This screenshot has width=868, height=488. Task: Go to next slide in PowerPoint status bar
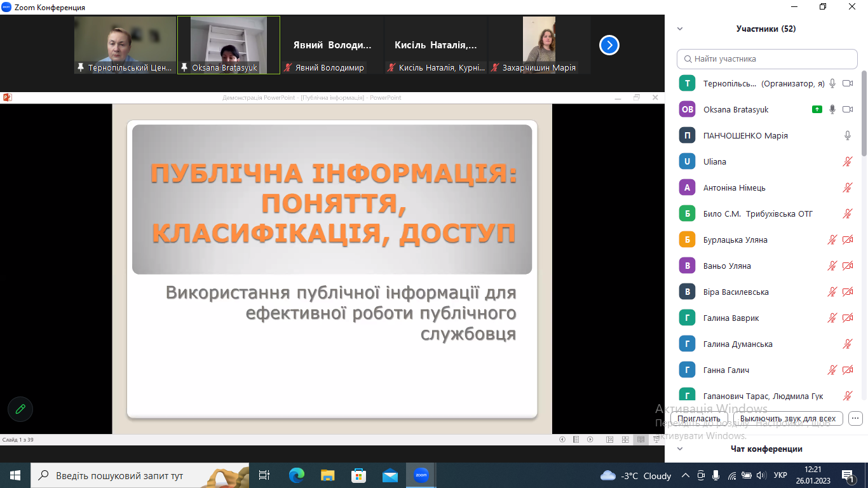[590, 440]
